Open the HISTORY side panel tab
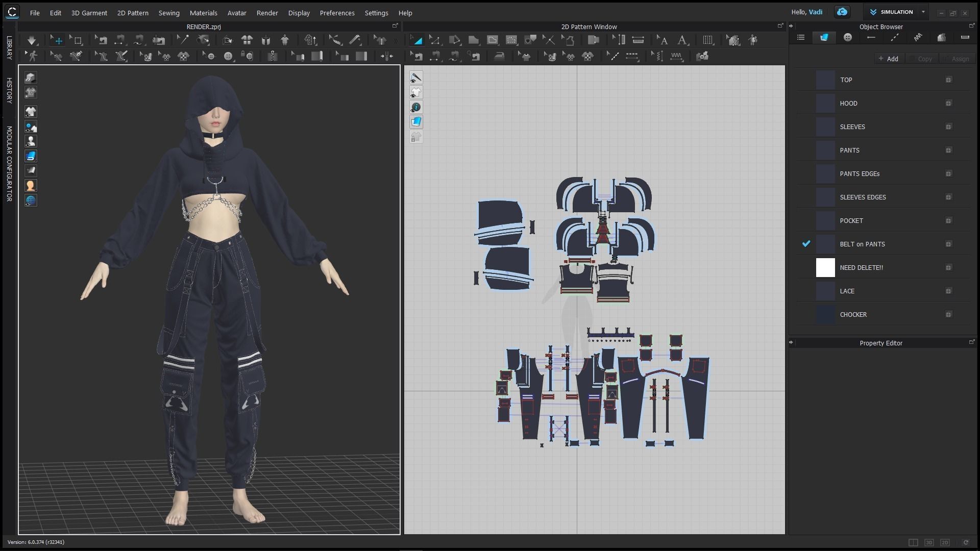Viewport: 980px width, 551px height. click(x=9, y=90)
